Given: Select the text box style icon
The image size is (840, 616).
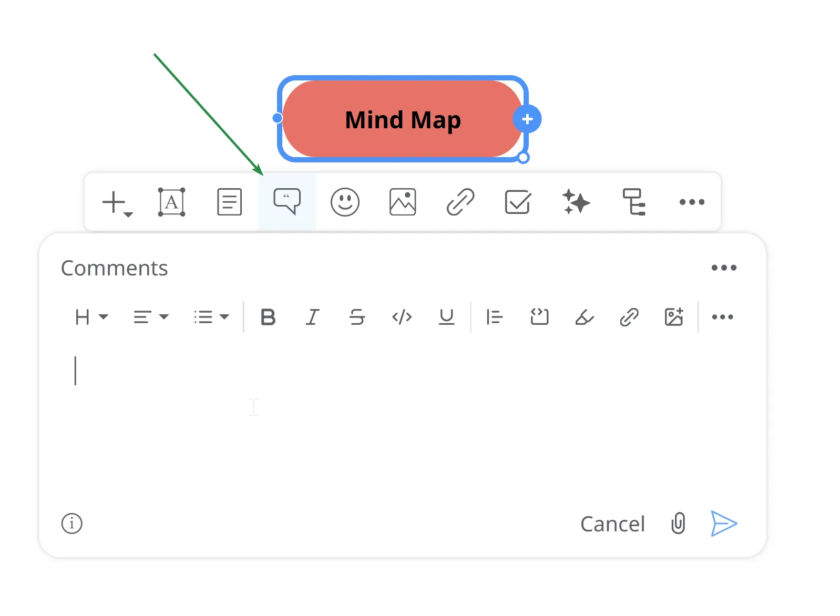Looking at the screenshot, I should point(172,202).
